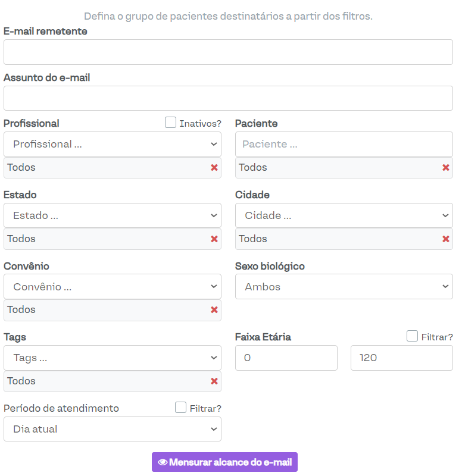
Task: Open the Estado dropdown
Action: [x=113, y=215]
